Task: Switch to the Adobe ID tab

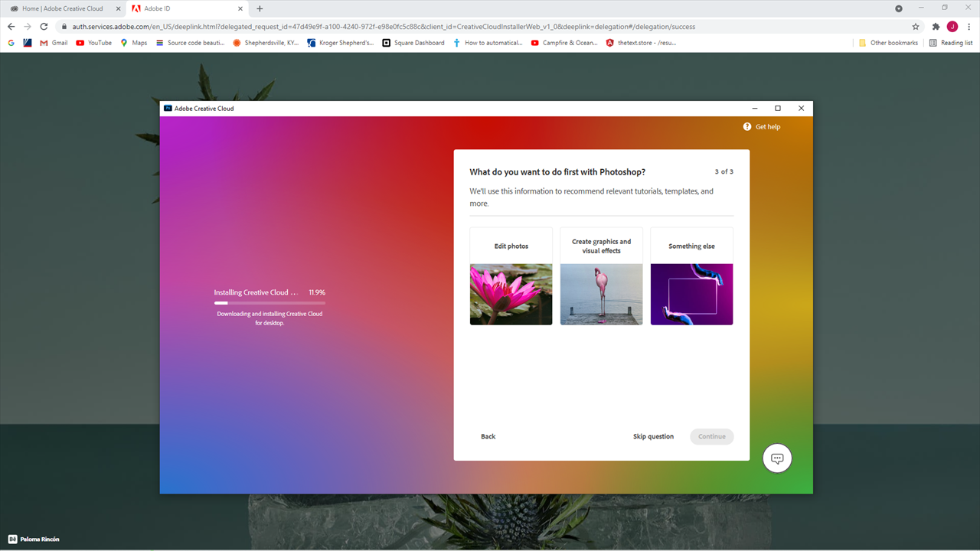Action: tap(187, 8)
